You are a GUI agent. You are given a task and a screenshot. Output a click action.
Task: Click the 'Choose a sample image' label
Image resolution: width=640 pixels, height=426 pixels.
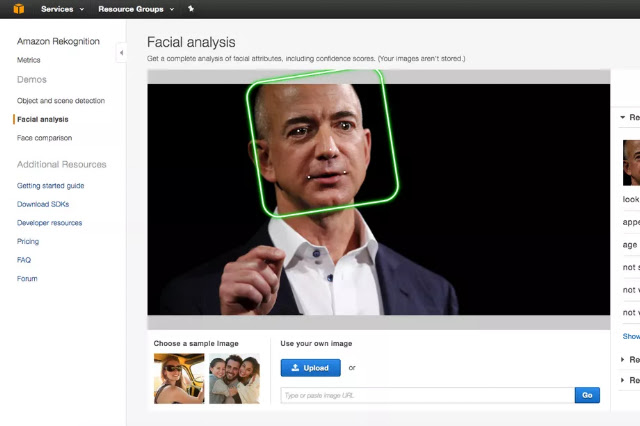coord(196,344)
